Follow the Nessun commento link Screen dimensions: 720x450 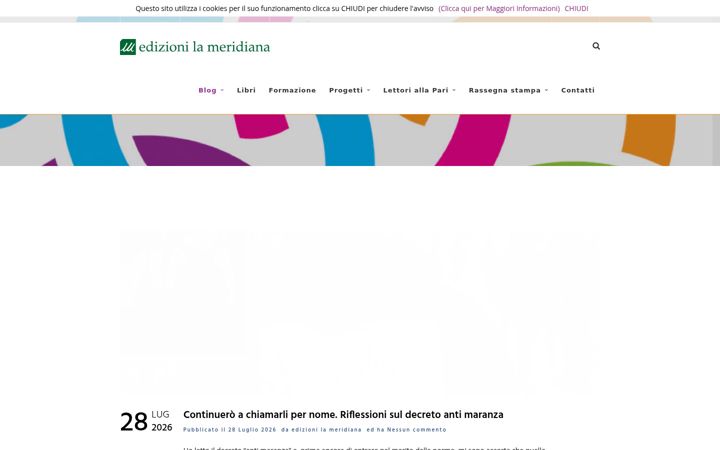(x=416, y=430)
